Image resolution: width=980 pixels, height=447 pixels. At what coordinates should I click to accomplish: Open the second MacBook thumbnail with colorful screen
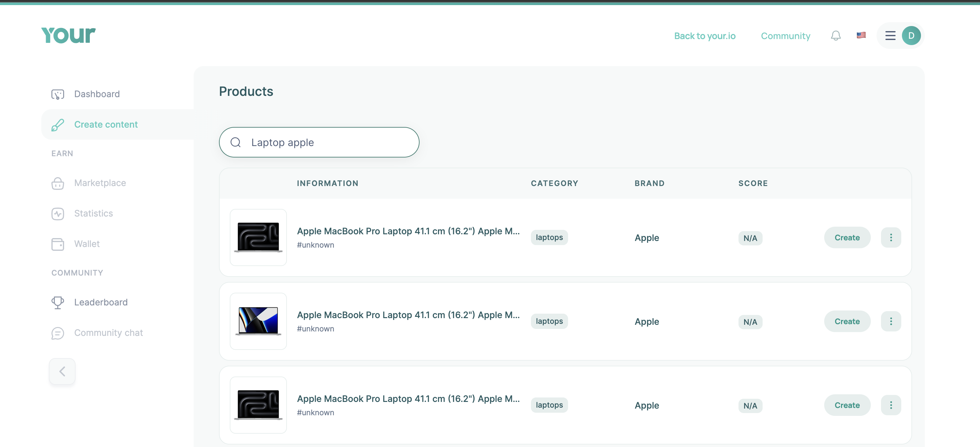click(258, 322)
